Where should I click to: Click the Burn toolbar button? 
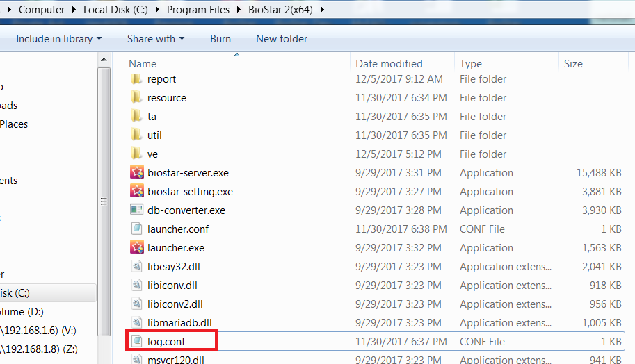pyautogui.click(x=220, y=39)
